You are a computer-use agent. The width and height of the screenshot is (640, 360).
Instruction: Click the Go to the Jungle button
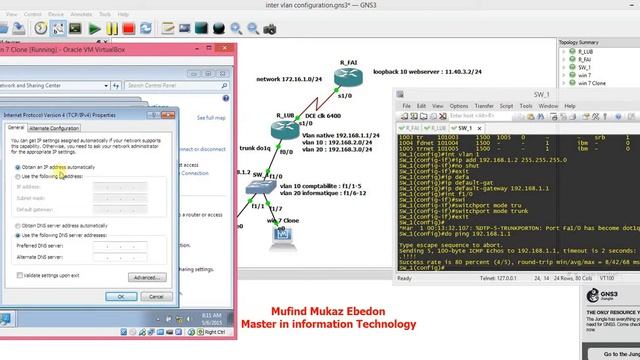[x=616, y=354]
